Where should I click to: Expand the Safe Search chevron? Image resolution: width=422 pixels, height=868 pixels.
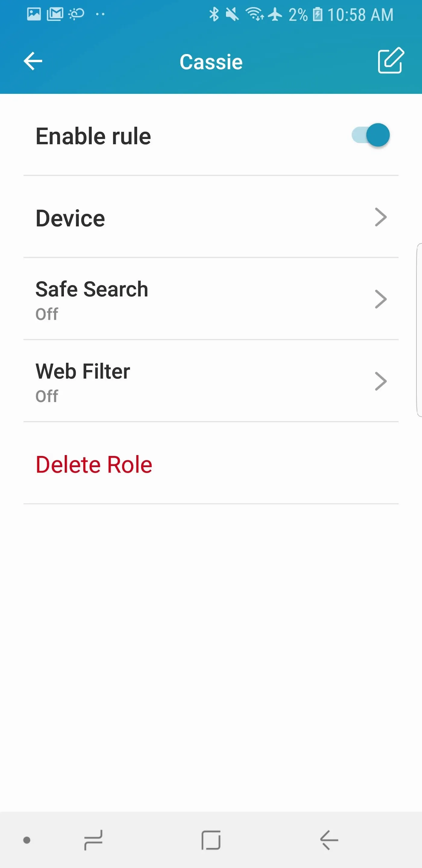(x=380, y=299)
